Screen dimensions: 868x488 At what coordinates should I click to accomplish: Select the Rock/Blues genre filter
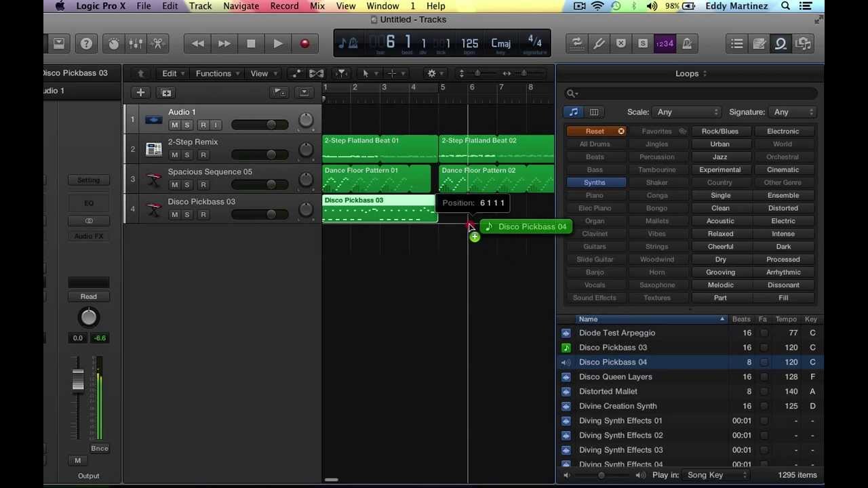720,131
